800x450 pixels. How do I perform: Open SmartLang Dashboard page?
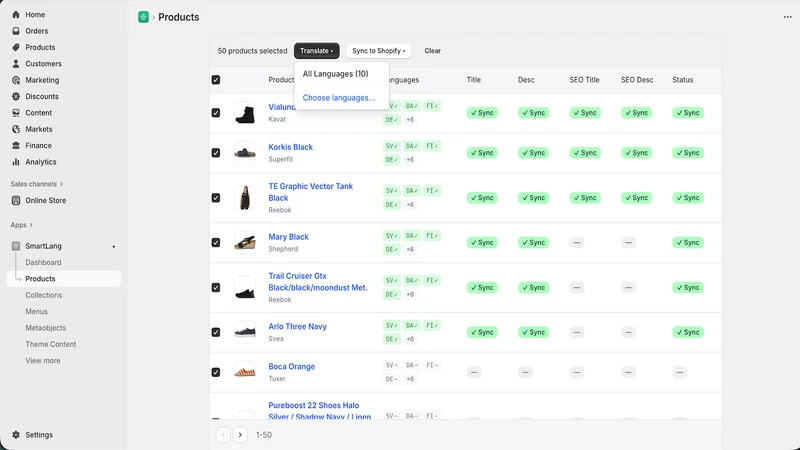(43, 262)
